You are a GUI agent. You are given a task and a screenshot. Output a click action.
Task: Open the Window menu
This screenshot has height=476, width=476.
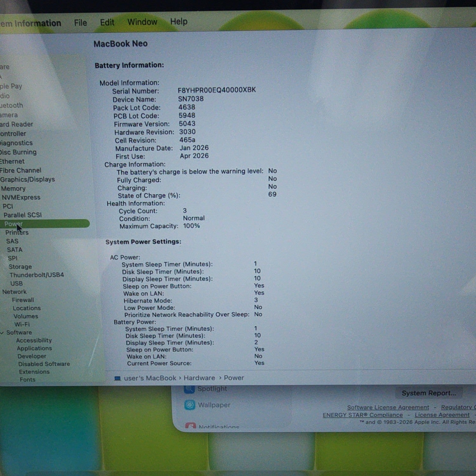(x=142, y=22)
